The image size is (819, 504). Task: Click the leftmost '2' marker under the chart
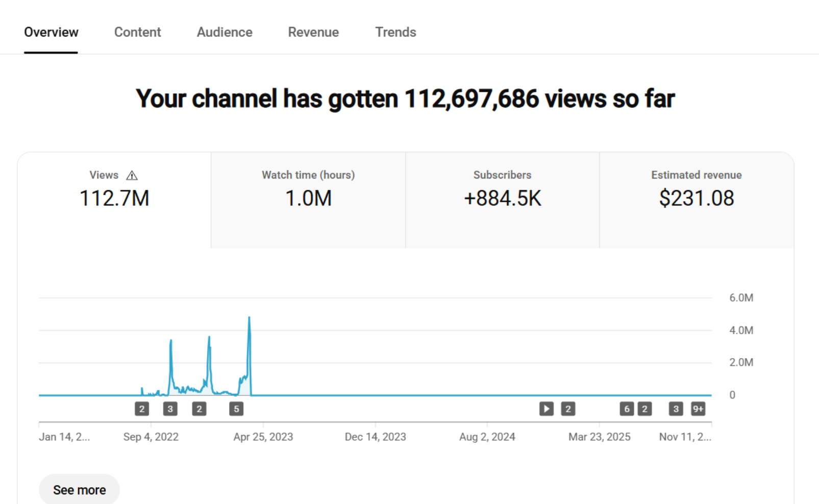point(142,409)
